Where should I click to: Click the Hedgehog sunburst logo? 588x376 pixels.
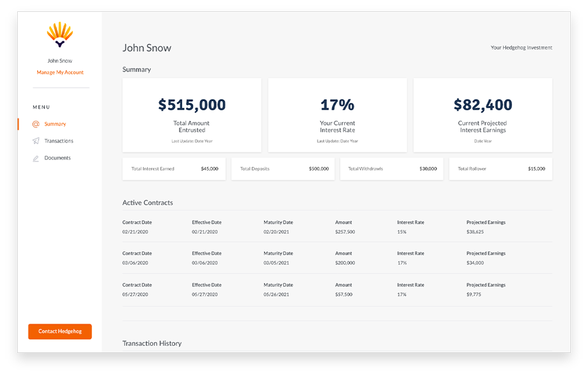tap(59, 34)
